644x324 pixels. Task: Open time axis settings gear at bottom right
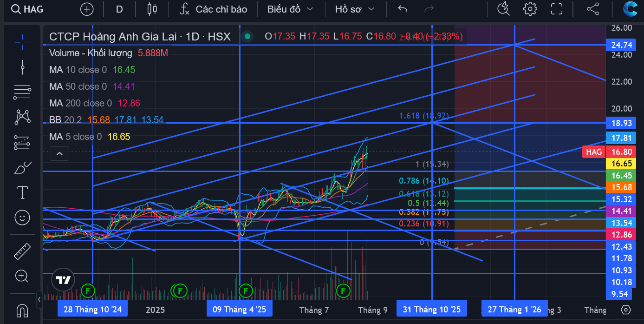[x=625, y=310]
